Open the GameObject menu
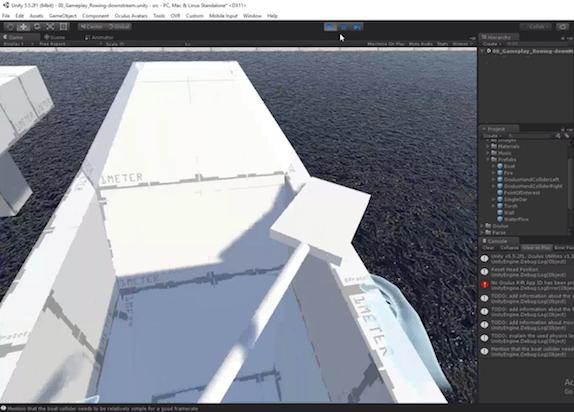 click(63, 16)
